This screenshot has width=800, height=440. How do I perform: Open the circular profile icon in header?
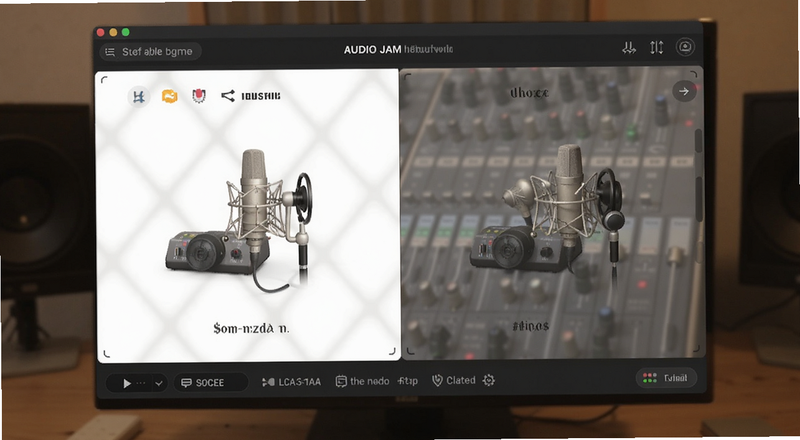coord(685,47)
